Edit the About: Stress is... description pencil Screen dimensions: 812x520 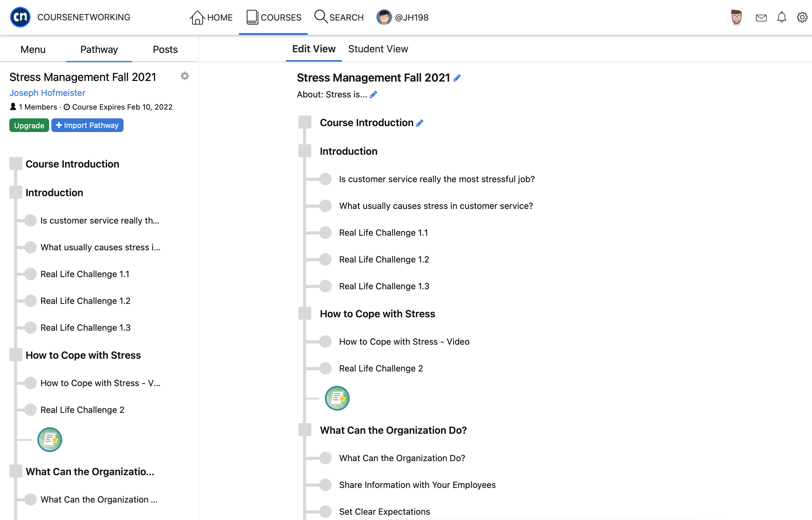click(373, 95)
